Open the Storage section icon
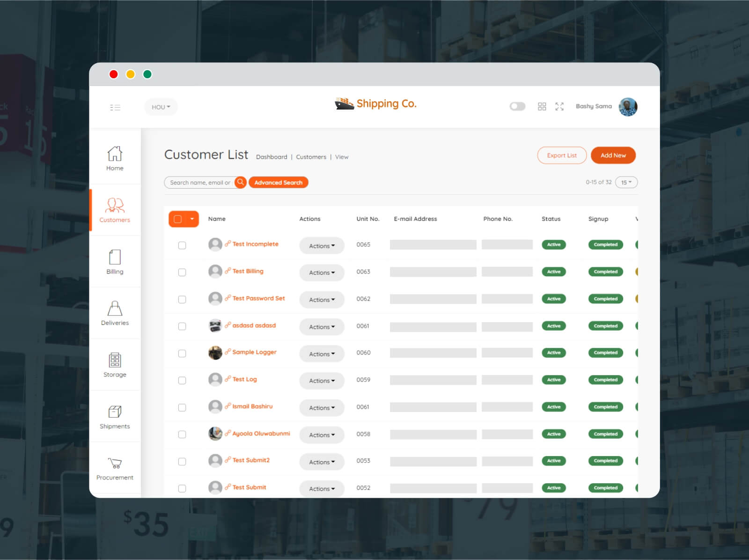 pos(115,360)
